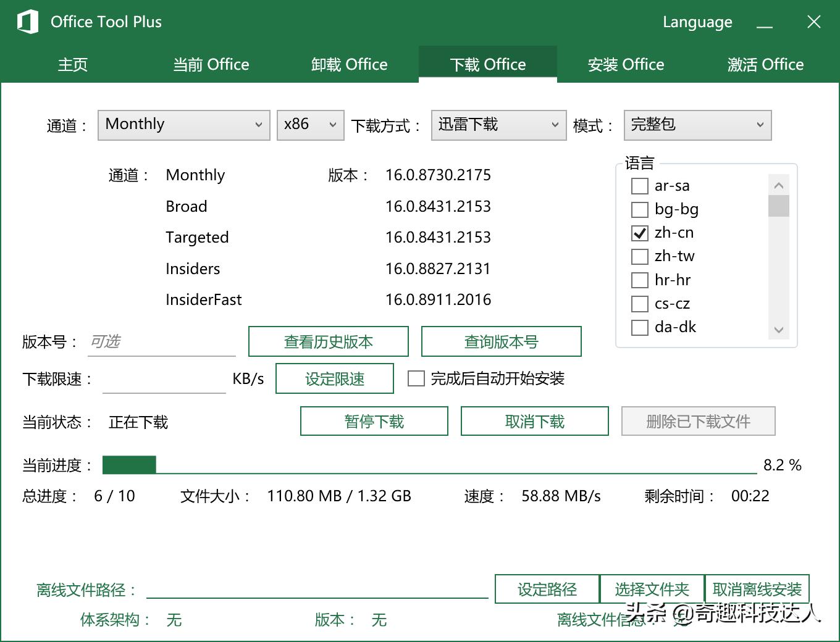
Task: Click 选择文件夹 to choose a folder
Action: coord(652,589)
